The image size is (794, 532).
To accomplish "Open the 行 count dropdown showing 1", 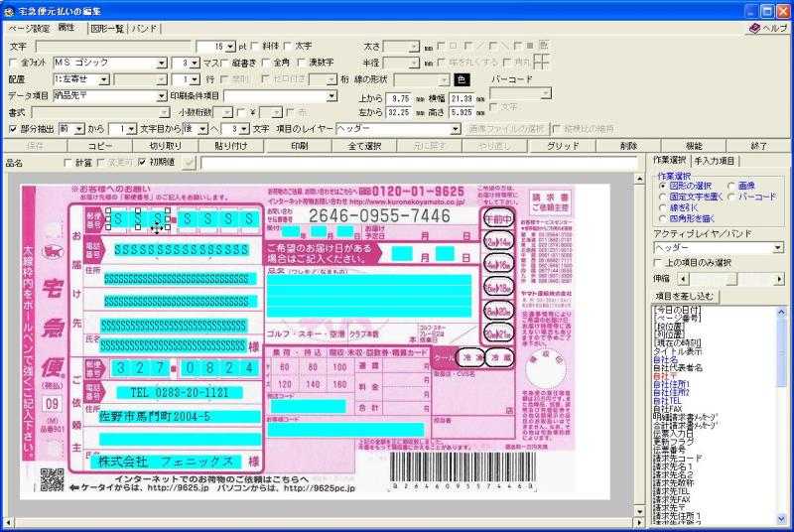I will [195, 79].
